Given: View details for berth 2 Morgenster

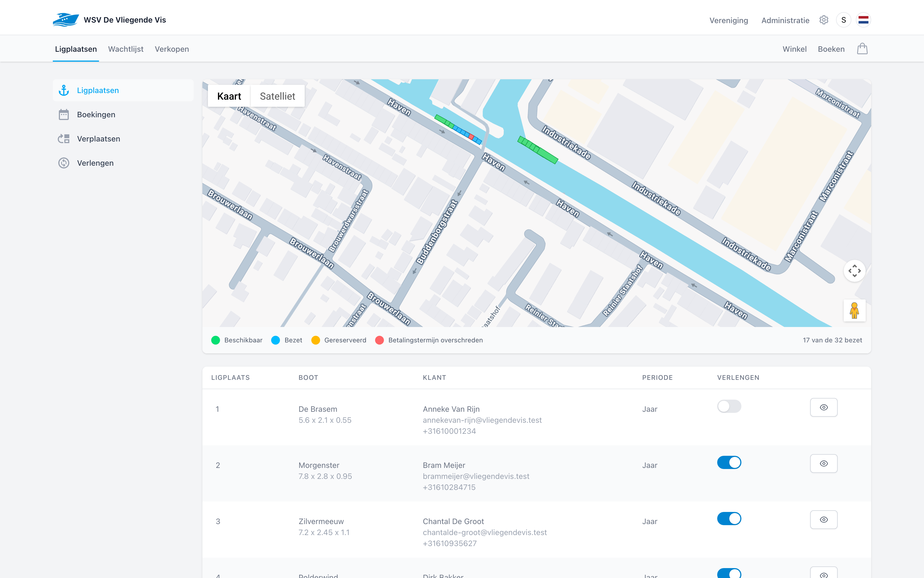Looking at the screenshot, I should 824,464.
